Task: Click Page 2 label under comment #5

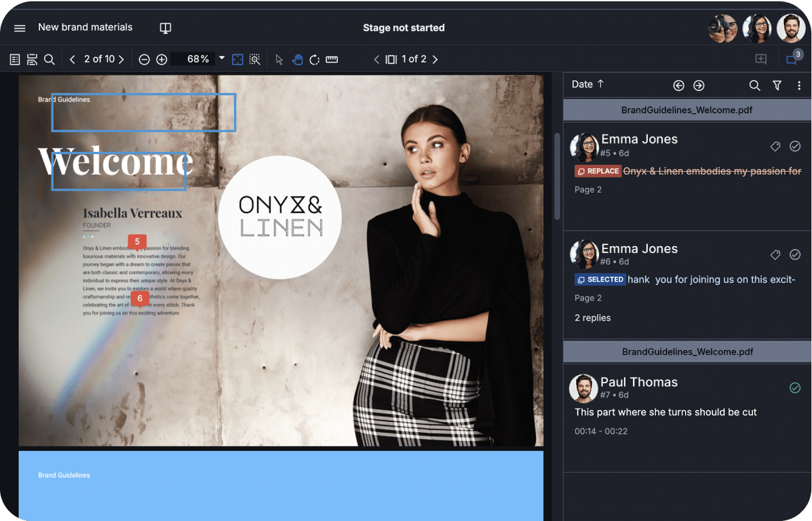Action: 587,189
